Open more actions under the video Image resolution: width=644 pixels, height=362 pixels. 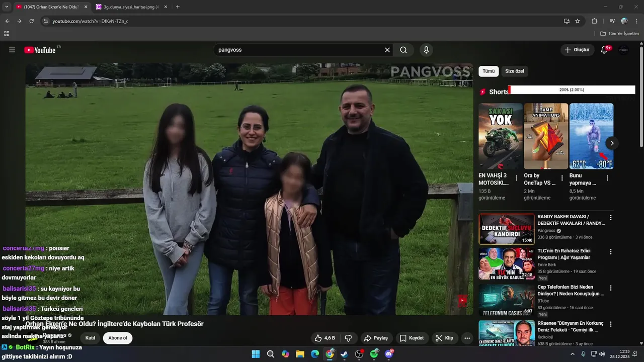coord(467,338)
